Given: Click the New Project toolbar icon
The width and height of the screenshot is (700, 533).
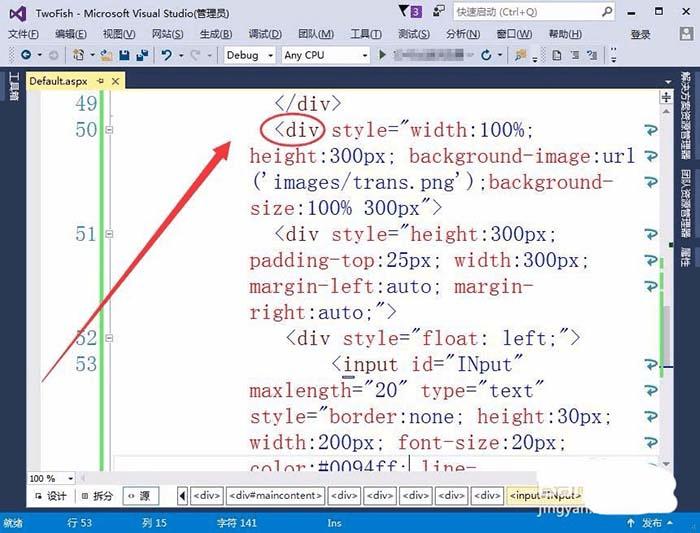Looking at the screenshot, I should coord(79,55).
